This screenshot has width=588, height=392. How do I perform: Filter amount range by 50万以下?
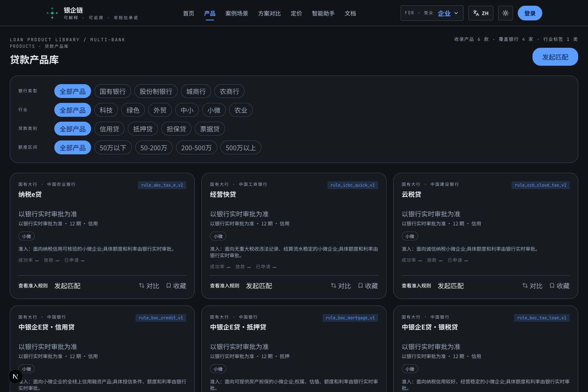point(113,148)
